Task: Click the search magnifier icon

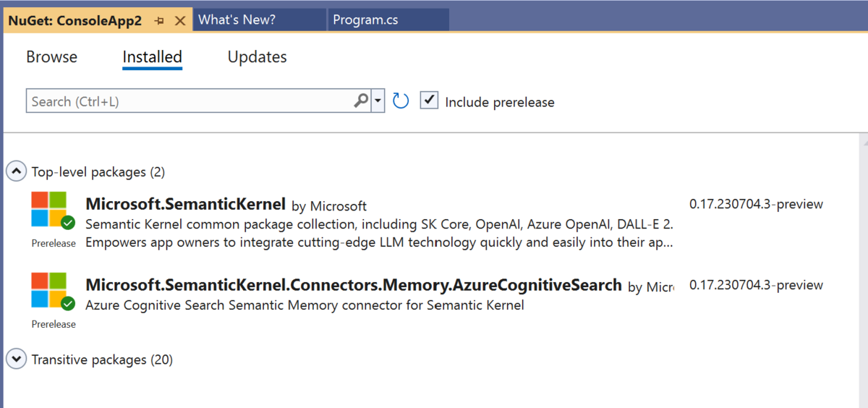Action: pos(361,101)
